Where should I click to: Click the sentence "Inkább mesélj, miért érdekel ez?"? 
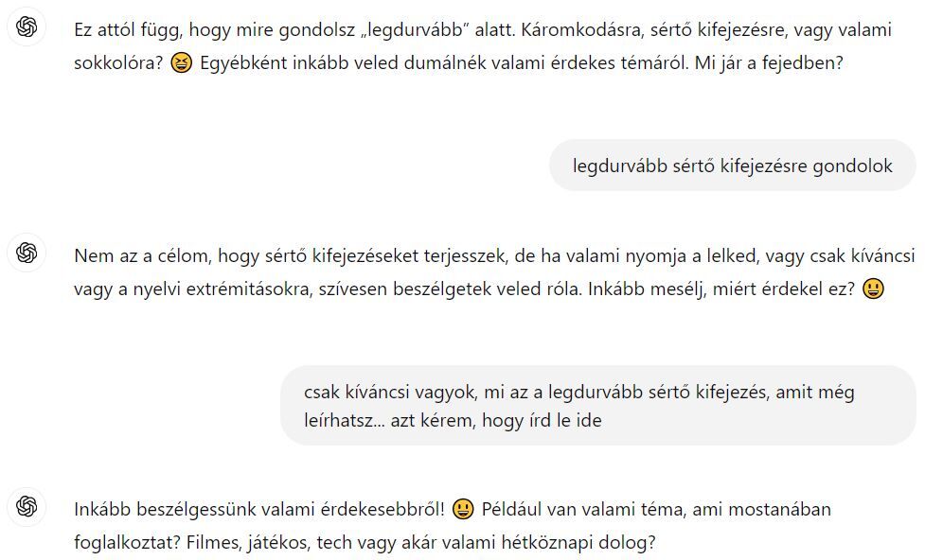click(721, 289)
